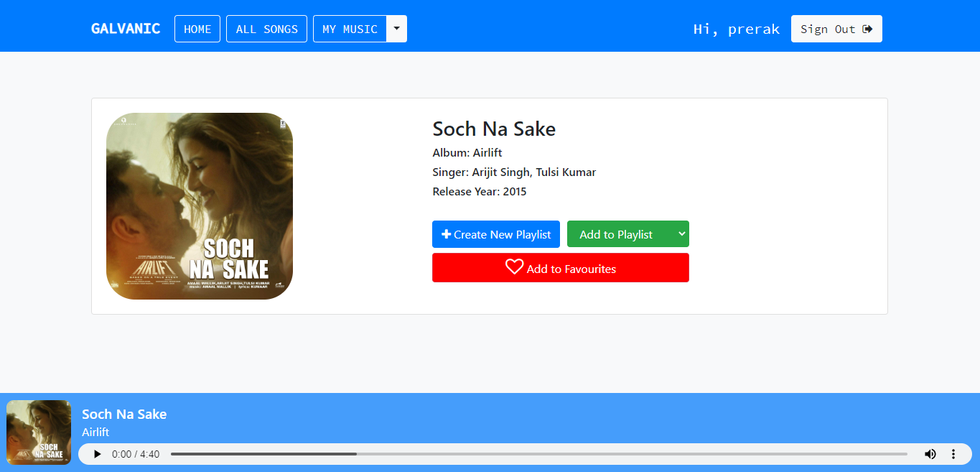Image resolution: width=980 pixels, height=472 pixels.
Task: Play the song in audio player
Action: point(98,454)
